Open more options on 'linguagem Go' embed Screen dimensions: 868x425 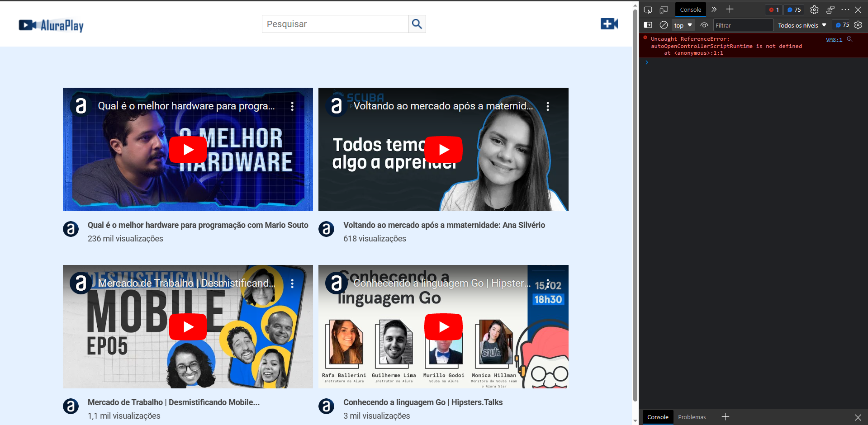coord(548,283)
